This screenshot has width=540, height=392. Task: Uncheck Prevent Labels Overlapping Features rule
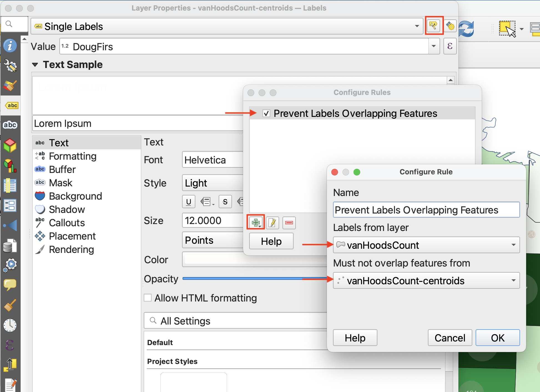pos(266,113)
